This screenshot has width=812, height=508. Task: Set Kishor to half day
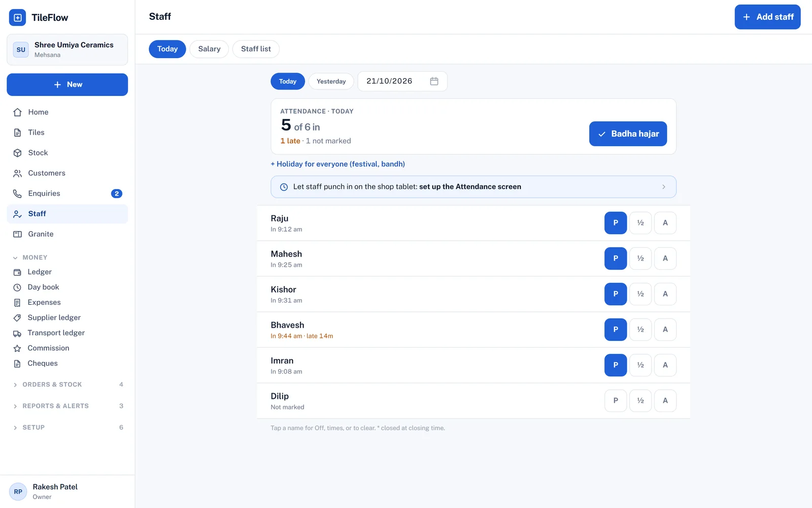pyautogui.click(x=640, y=294)
